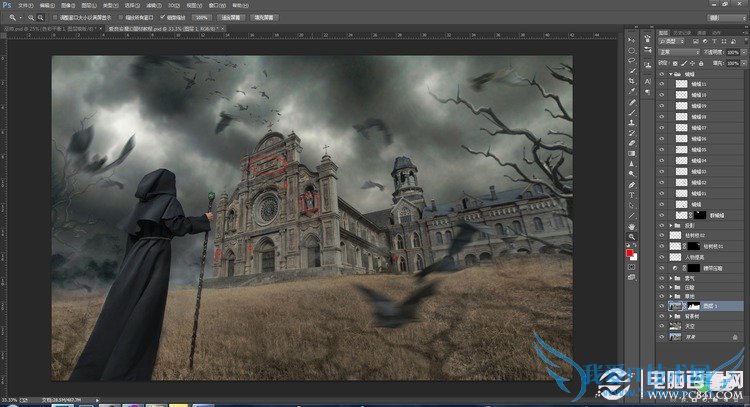Click the red foreground color swatch
This screenshot has height=407, width=750.
point(630,253)
